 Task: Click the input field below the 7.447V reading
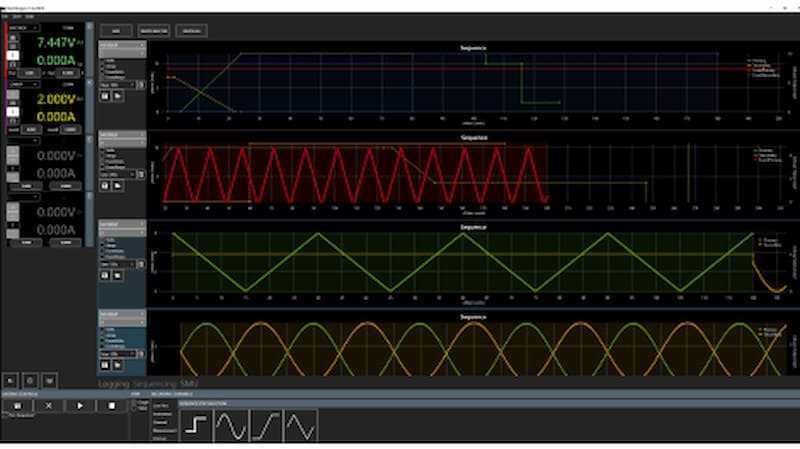pyautogui.click(x=30, y=73)
